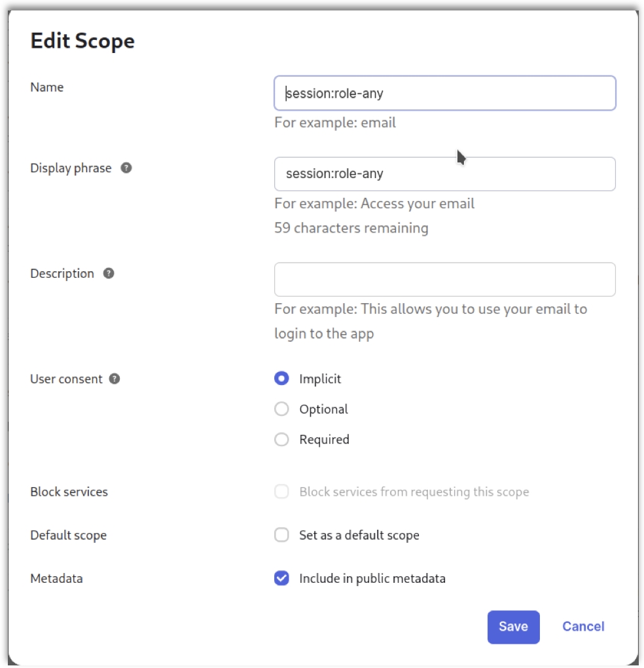Uncheck the Include in public metadata checkbox
Image resolution: width=644 pixels, height=668 pixels.
click(281, 578)
